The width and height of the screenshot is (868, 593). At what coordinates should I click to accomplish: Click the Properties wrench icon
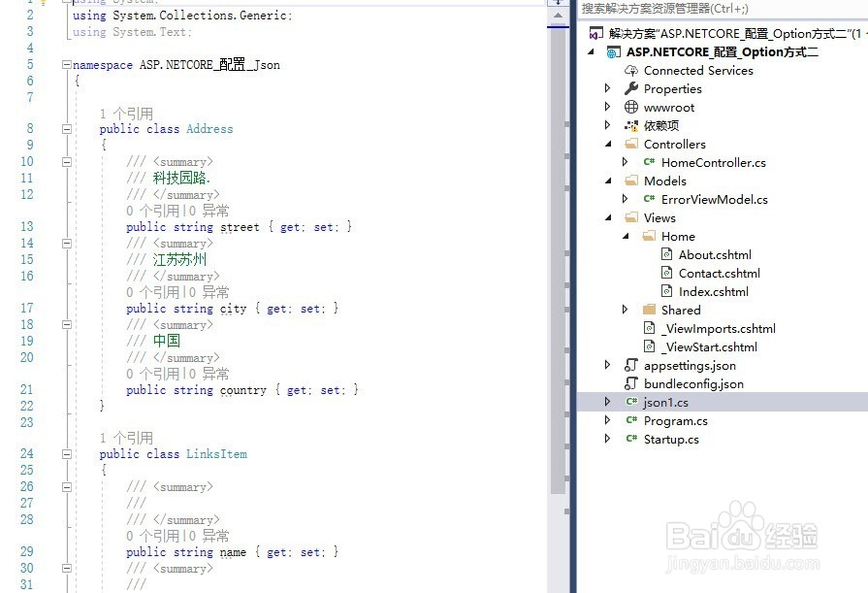pyautogui.click(x=631, y=88)
